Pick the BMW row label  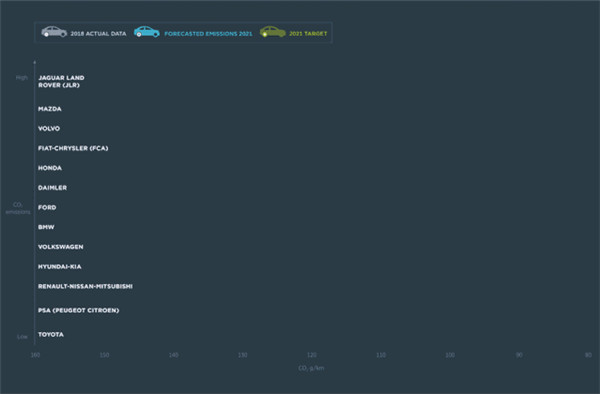[46, 227]
